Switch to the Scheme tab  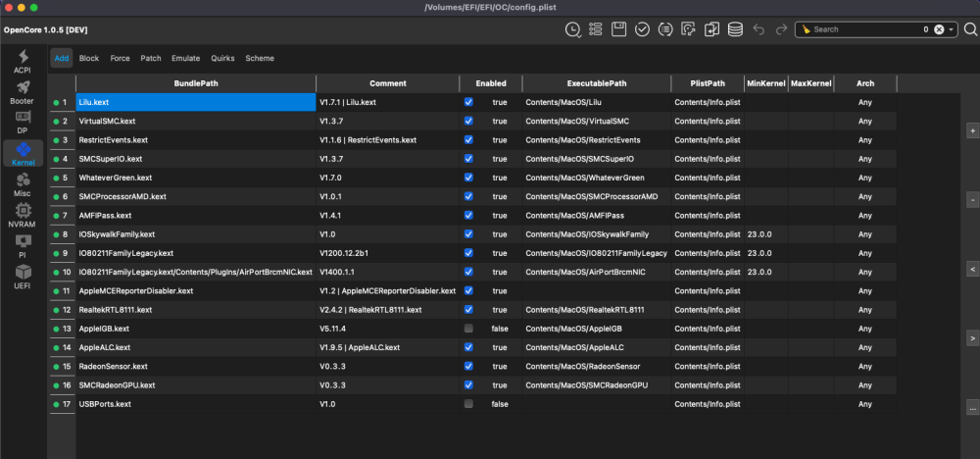(x=260, y=58)
